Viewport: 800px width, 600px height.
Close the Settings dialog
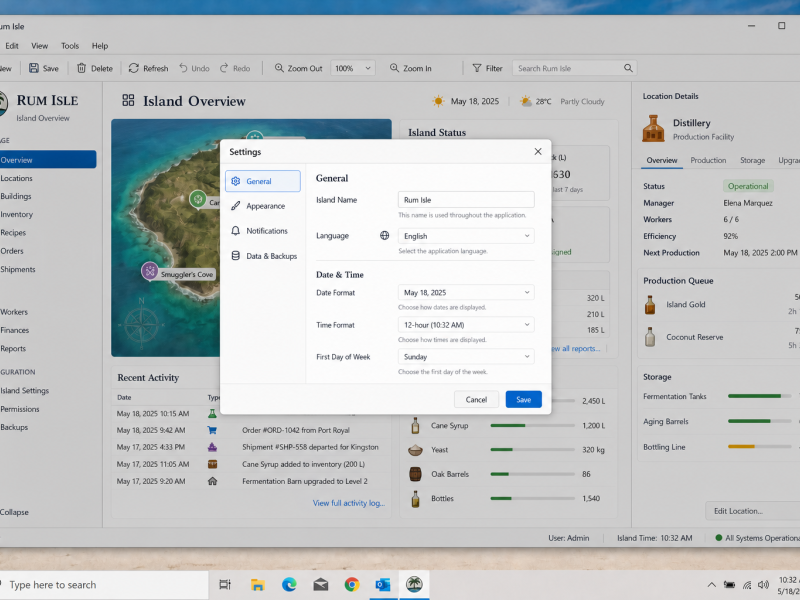click(538, 152)
